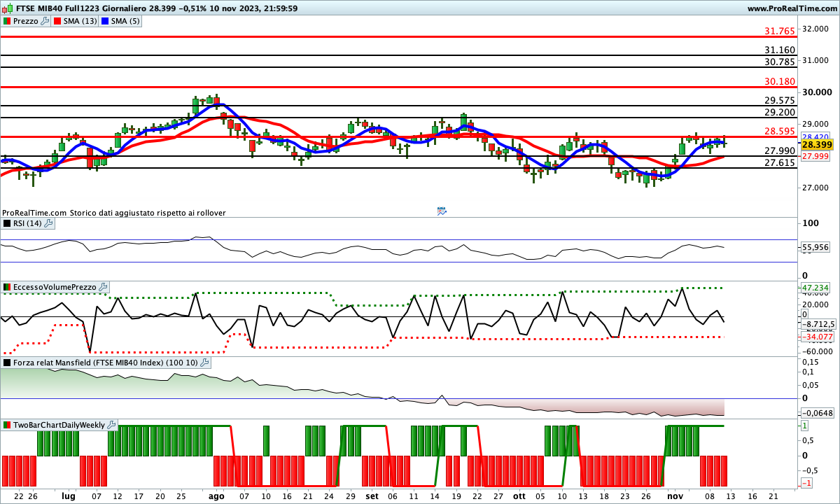Click the 'ago' month on time axis
Viewport: 840px width, 504px height.
216,496
